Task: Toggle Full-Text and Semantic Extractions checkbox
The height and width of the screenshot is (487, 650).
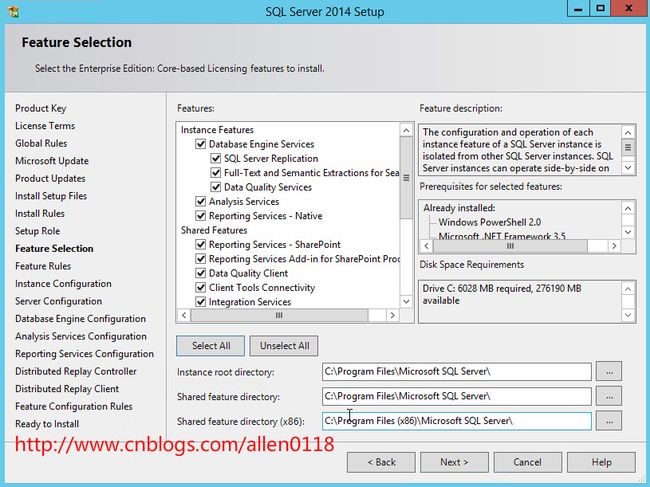Action: (216, 172)
